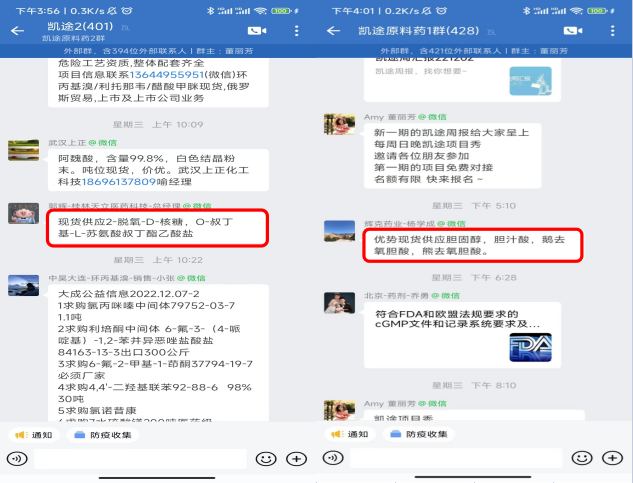Screen dimensions: 633x483
Task: Tap back arrow in 凯途2 chat
Action: (x=17, y=31)
